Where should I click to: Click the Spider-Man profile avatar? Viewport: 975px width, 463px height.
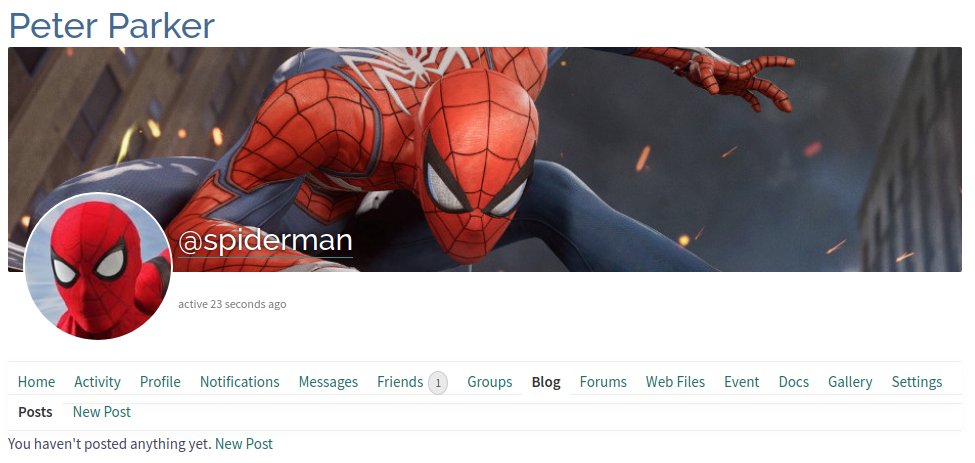98,267
